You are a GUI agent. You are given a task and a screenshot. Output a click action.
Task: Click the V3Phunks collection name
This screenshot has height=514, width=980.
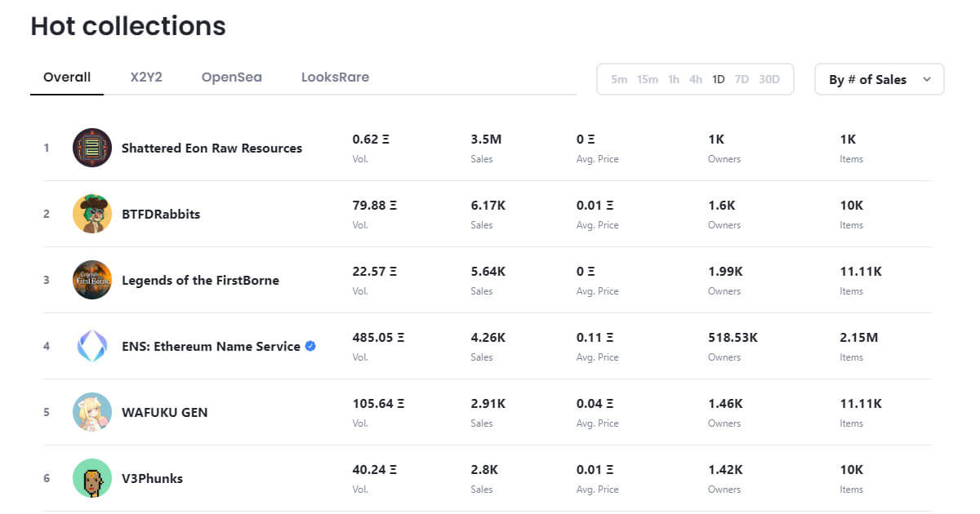click(153, 478)
